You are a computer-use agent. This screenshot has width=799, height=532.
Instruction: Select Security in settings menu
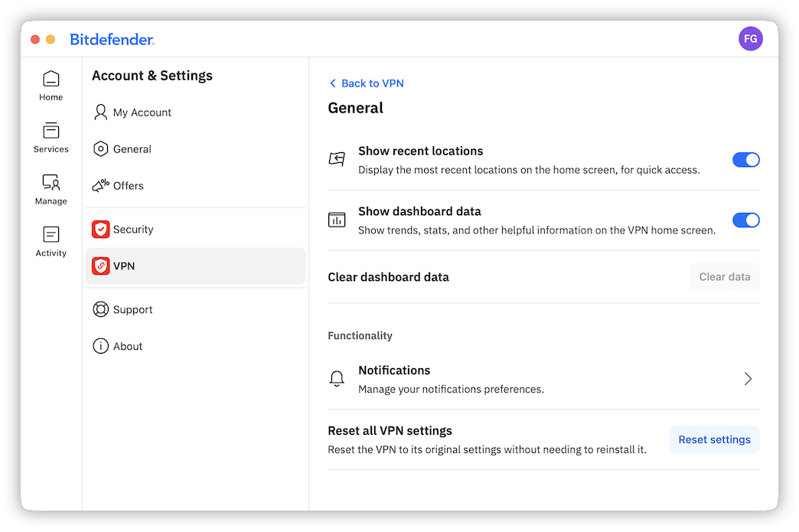coord(196,230)
